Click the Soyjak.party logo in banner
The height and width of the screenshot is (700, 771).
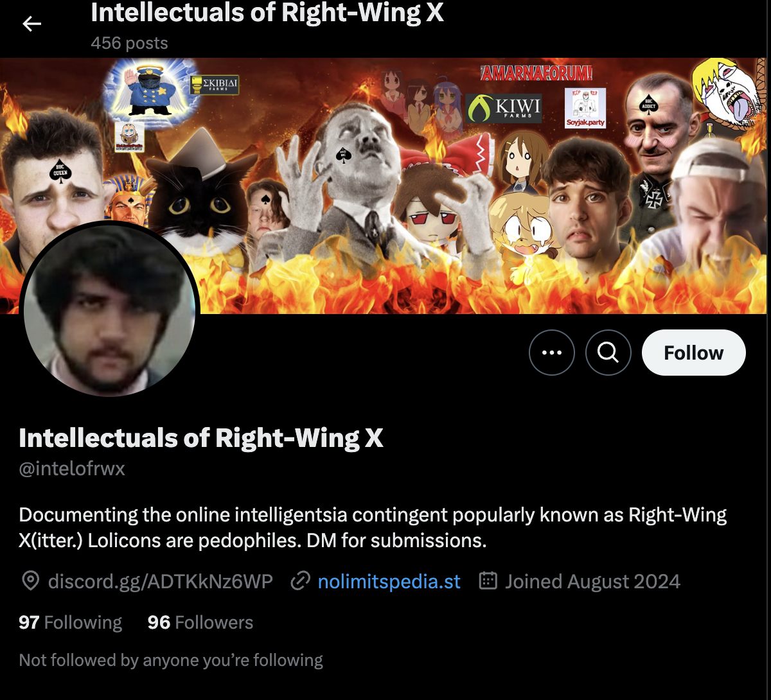coord(585,108)
